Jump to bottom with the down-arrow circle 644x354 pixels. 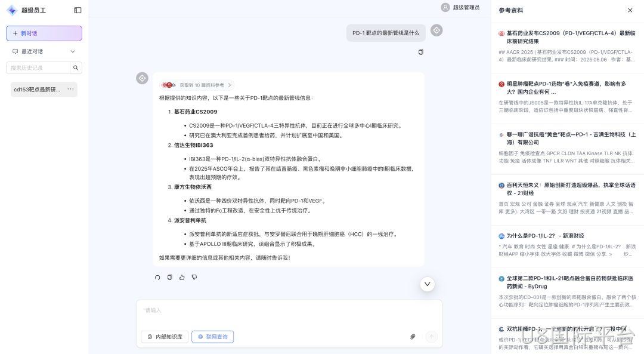coord(427,284)
